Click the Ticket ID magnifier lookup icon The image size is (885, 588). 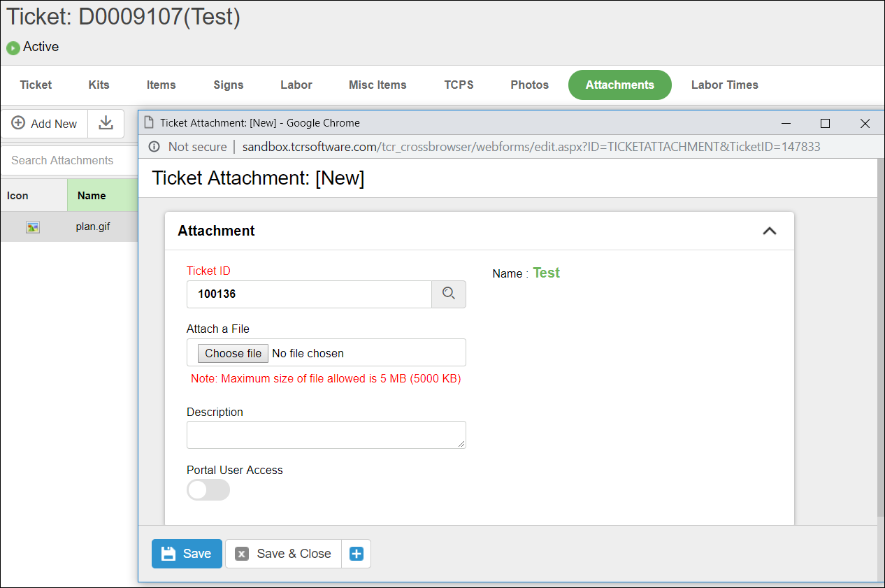pyautogui.click(x=449, y=294)
